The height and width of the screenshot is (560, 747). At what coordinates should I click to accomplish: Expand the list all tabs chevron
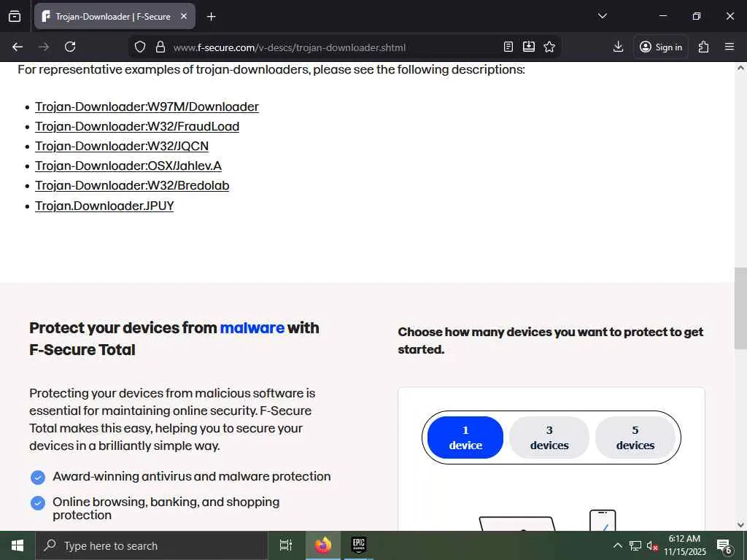(x=602, y=16)
